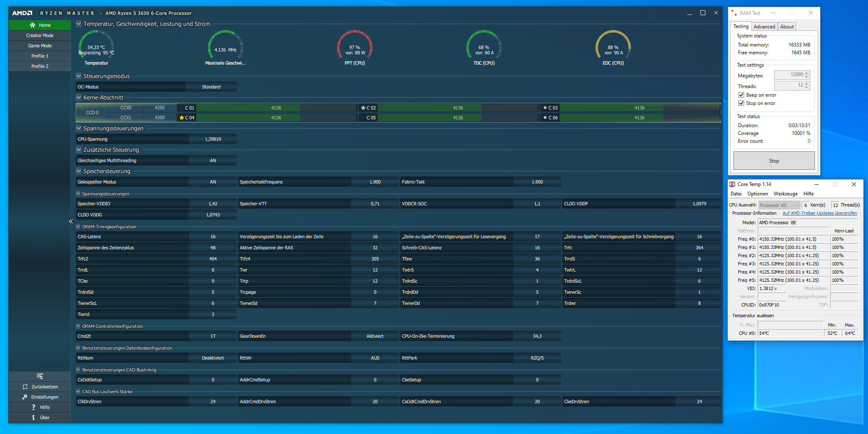Collapse DRAM-Controllerkonfiguration section
This screenshot has height=434, width=868.
78,326
